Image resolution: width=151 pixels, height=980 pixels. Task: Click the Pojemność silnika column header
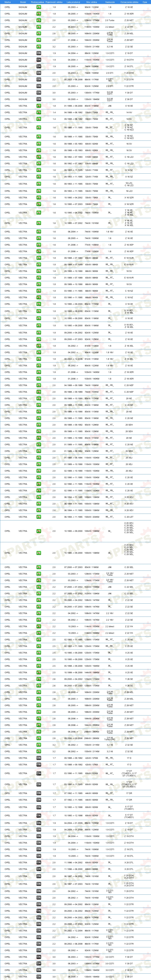pos(53,2)
